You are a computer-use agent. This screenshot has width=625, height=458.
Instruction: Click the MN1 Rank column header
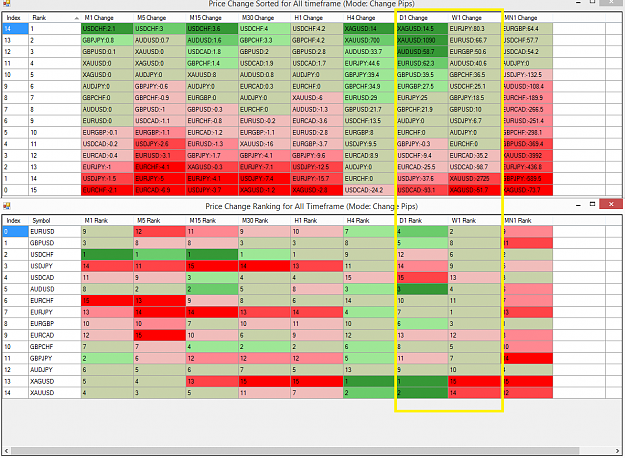point(527,220)
